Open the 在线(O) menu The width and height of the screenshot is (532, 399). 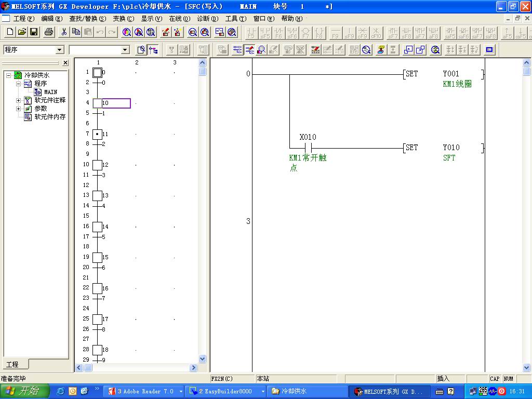(179, 19)
